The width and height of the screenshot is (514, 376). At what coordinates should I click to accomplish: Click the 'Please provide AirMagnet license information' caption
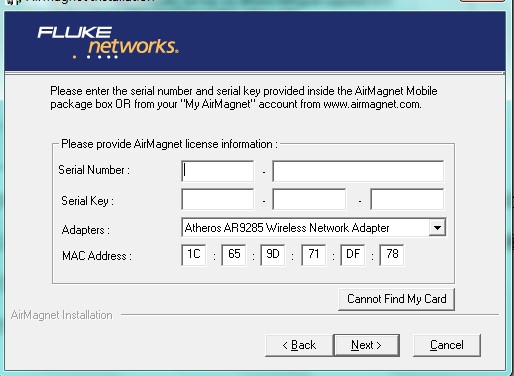click(x=169, y=144)
